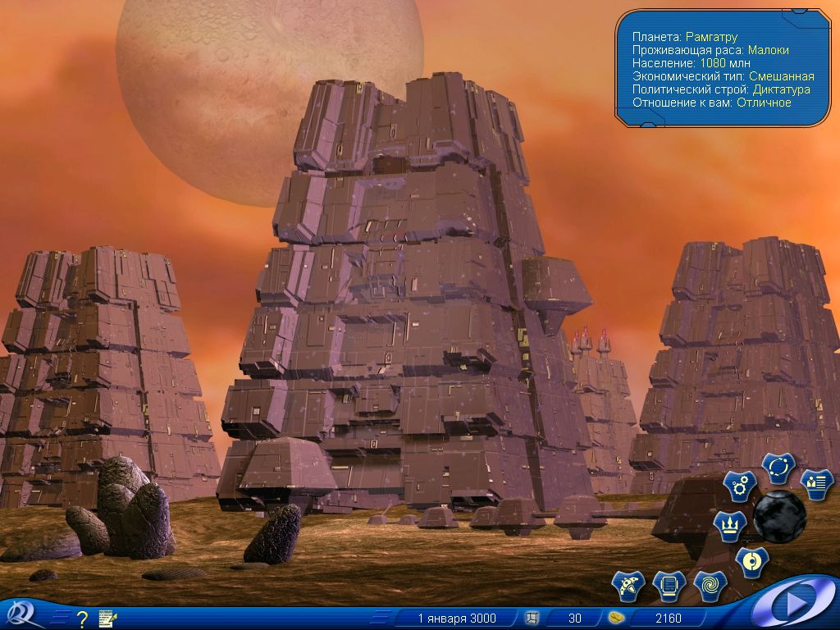Open the galaxy map spiral icon
Viewport: 840px width, 630px height.
click(710, 586)
